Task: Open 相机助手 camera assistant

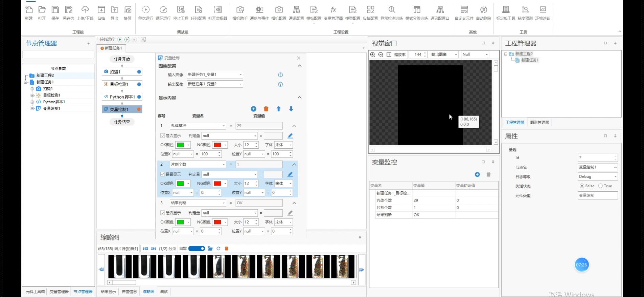Action: pos(240,13)
